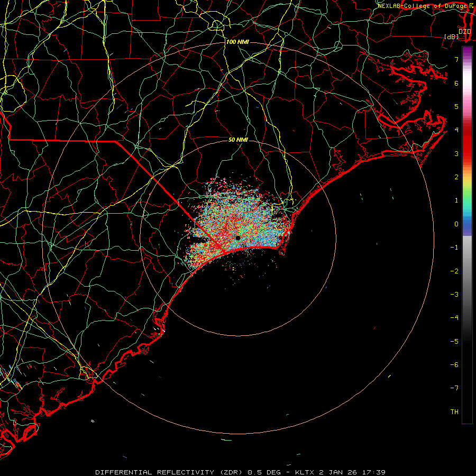
Task: Select the "5" legend value
Action: point(456,106)
